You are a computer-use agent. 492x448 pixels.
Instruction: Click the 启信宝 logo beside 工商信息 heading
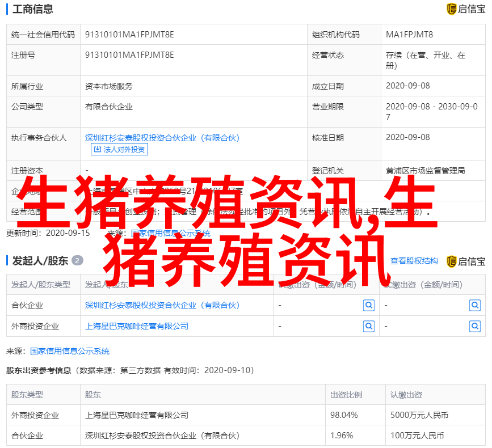[x=466, y=9]
